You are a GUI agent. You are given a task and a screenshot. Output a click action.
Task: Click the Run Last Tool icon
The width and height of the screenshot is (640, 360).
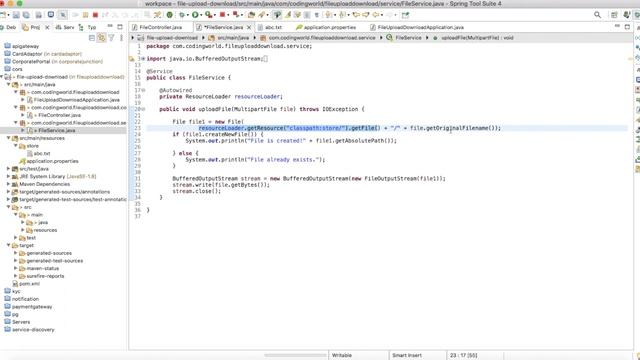209,15
